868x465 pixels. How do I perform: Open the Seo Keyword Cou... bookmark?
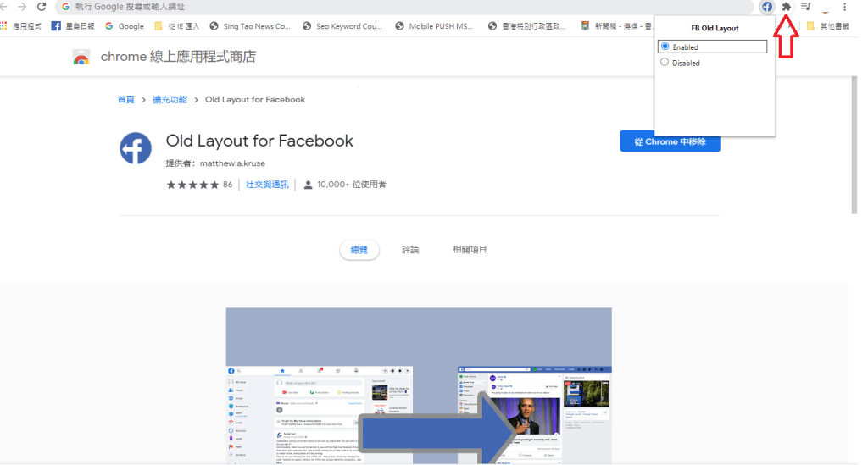tap(342, 26)
